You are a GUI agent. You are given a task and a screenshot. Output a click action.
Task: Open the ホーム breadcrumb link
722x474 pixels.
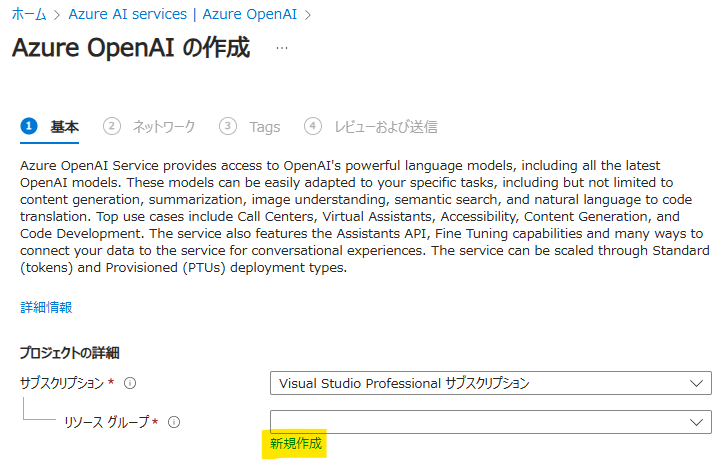coord(29,14)
